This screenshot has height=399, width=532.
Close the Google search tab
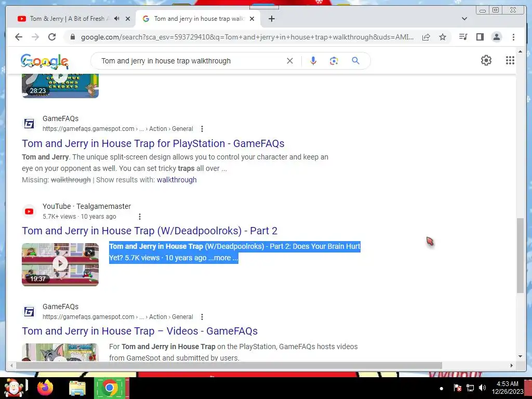pyautogui.click(x=252, y=19)
